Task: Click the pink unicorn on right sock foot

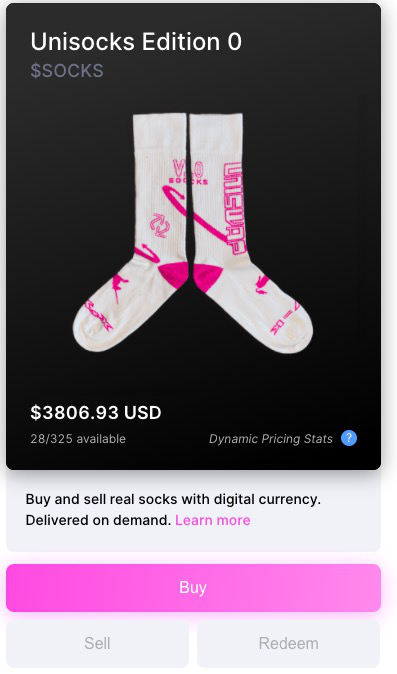Action: pyautogui.click(x=261, y=285)
